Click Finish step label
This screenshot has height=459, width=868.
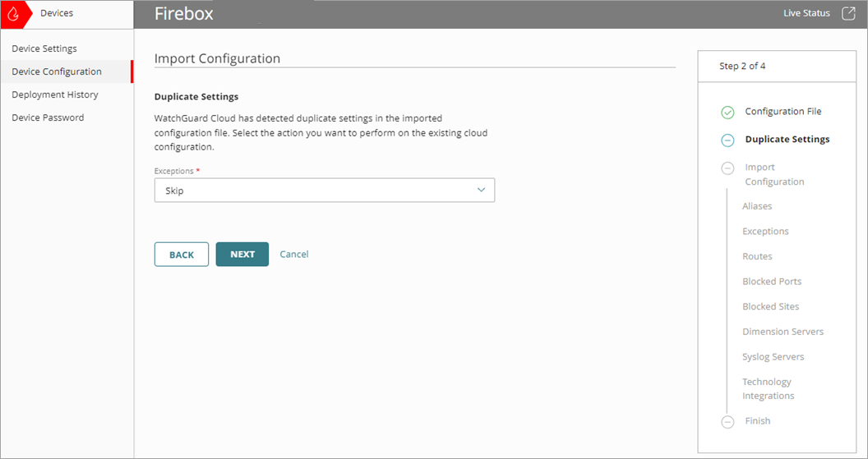tap(757, 421)
